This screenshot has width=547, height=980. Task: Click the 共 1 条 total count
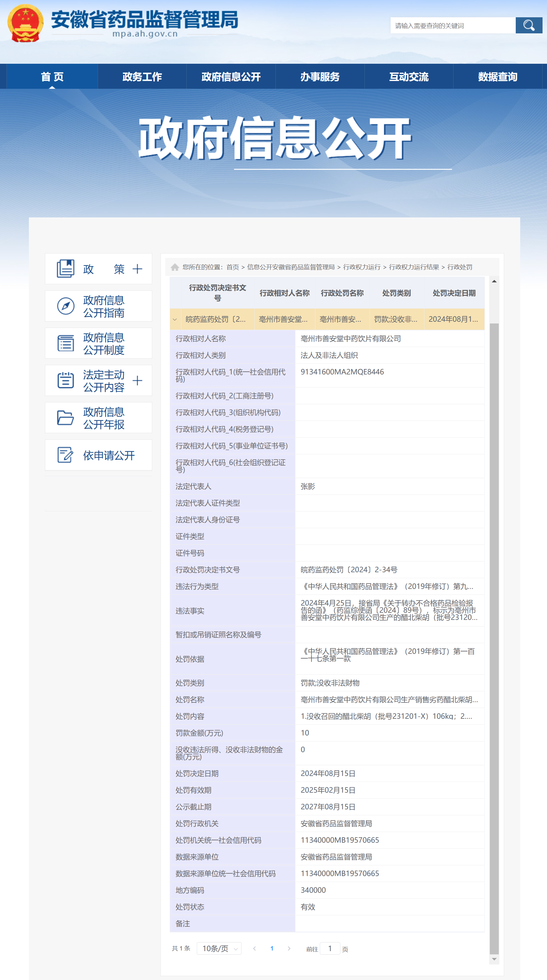[x=181, y=948]
